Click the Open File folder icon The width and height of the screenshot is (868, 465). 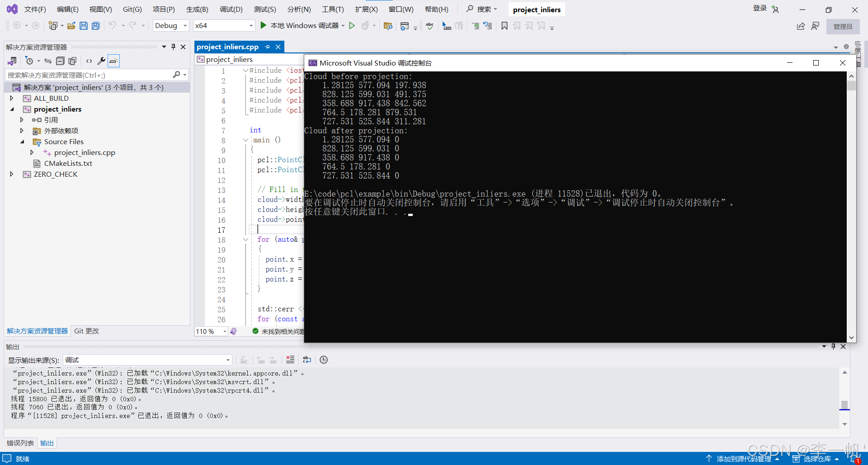[71, 26]
